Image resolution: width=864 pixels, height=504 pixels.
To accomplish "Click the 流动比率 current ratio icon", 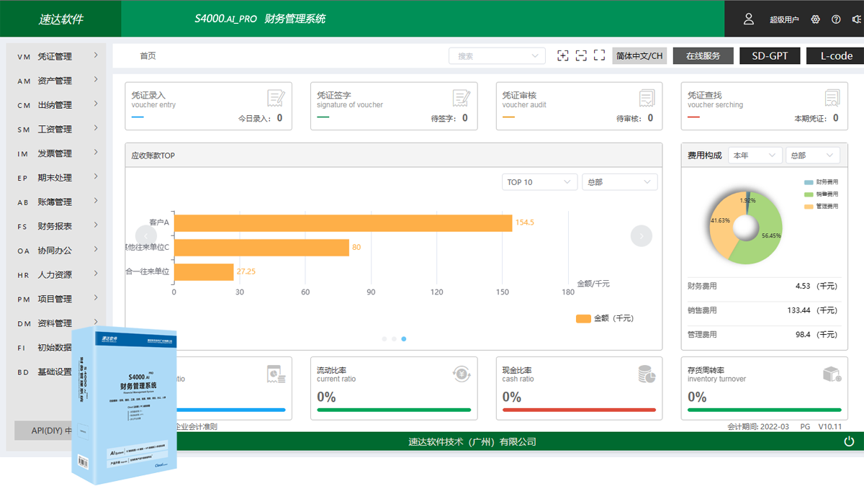I will pos(462,373).
